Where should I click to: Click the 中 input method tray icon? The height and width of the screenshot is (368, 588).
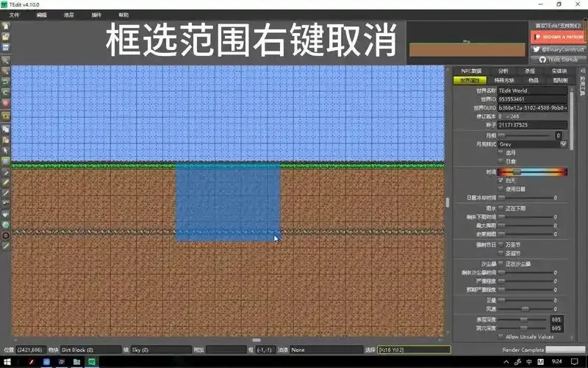click(x=528, y=362)
